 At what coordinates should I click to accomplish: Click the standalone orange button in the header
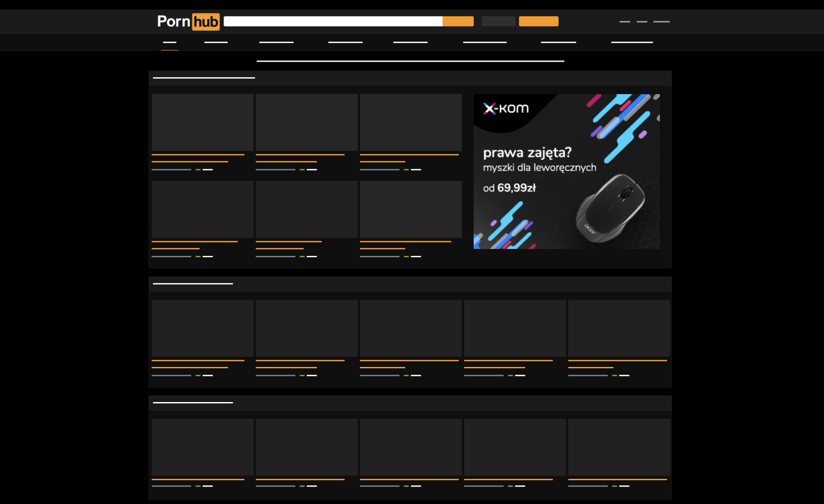tap(538, 21)
